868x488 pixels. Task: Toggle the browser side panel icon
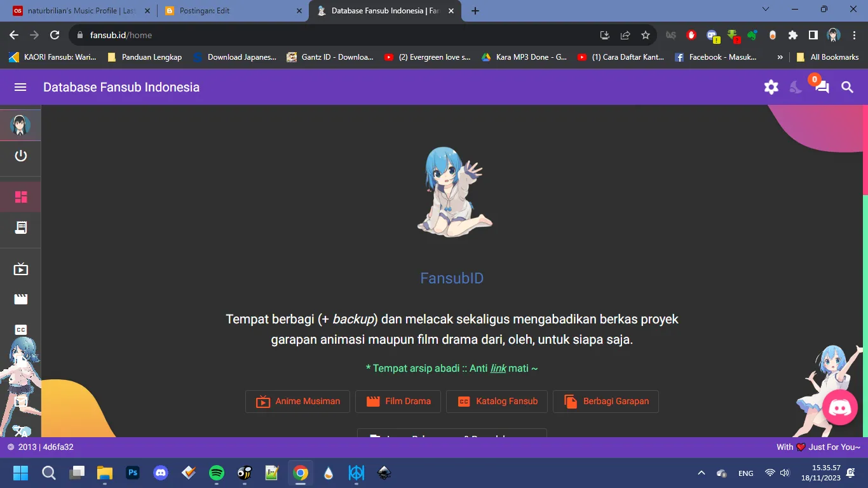(813, 35)
